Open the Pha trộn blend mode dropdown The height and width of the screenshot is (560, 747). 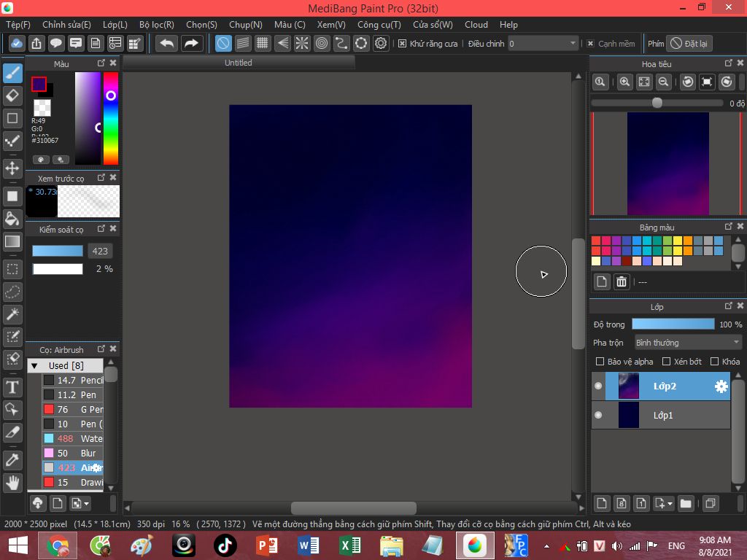(687, 343)
